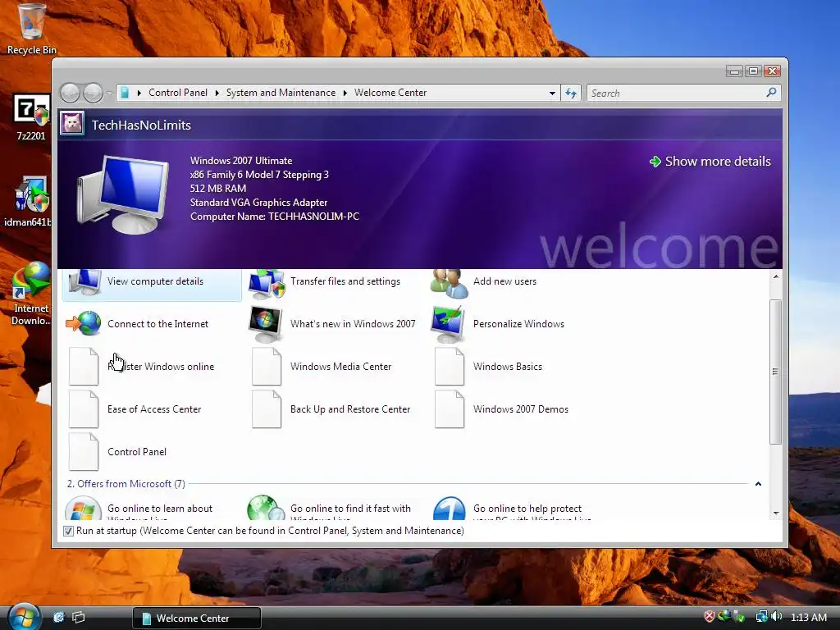The width and height of the screenshot is (840, 630).
Task: Click the TechHasNoLimits user name text
Action: 141,125
